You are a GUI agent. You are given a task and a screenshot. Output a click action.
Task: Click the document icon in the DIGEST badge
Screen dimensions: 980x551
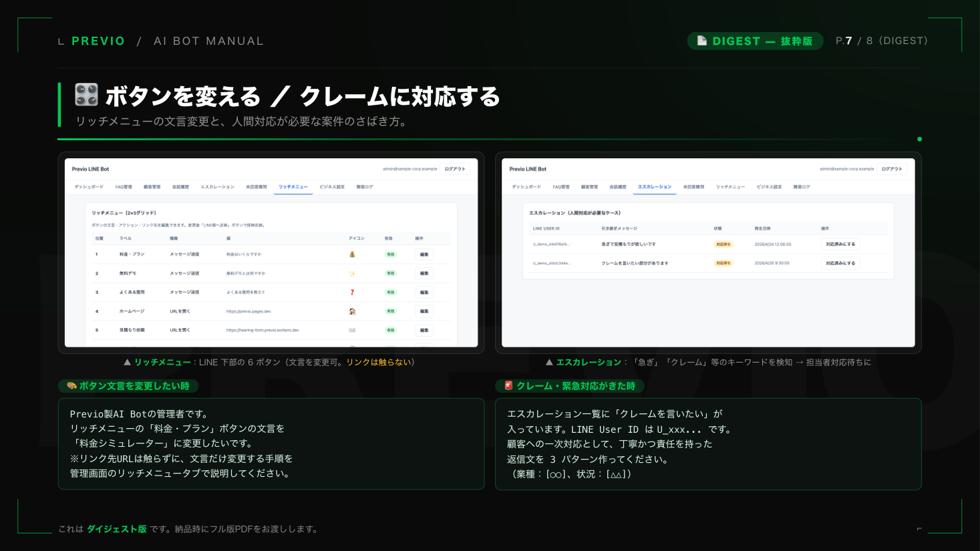[702, 41]
